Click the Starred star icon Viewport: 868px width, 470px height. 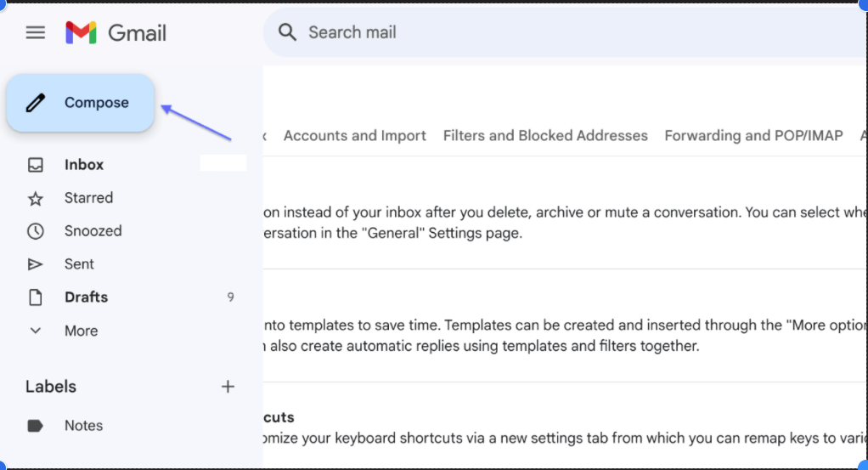pos(36,198)
